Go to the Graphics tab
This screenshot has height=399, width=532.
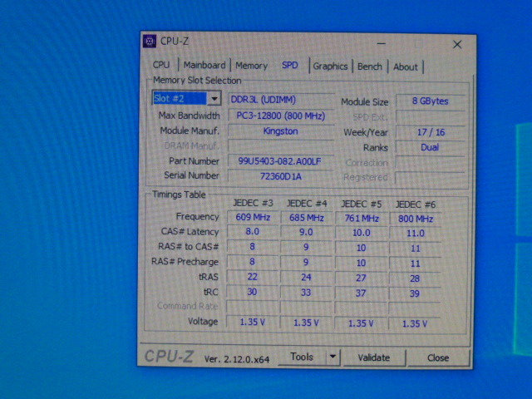[330, 66]
